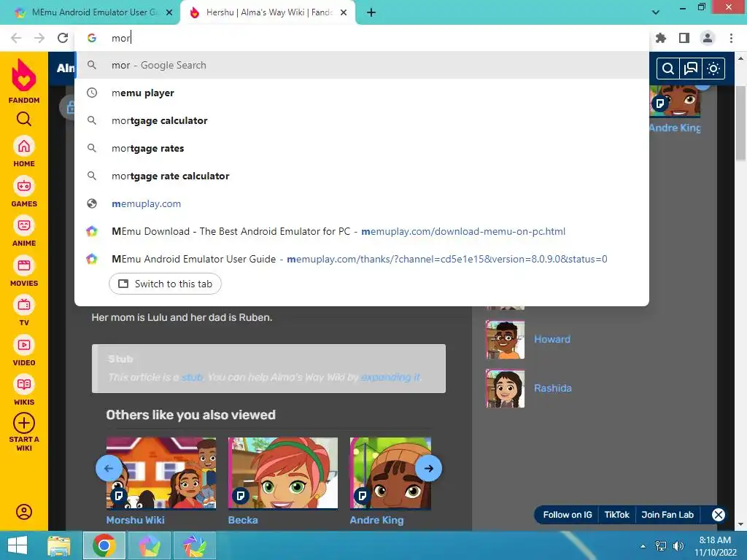Click 'expanding it' link
This screenshot has width=747, height=560.
[x=391, y=377]
